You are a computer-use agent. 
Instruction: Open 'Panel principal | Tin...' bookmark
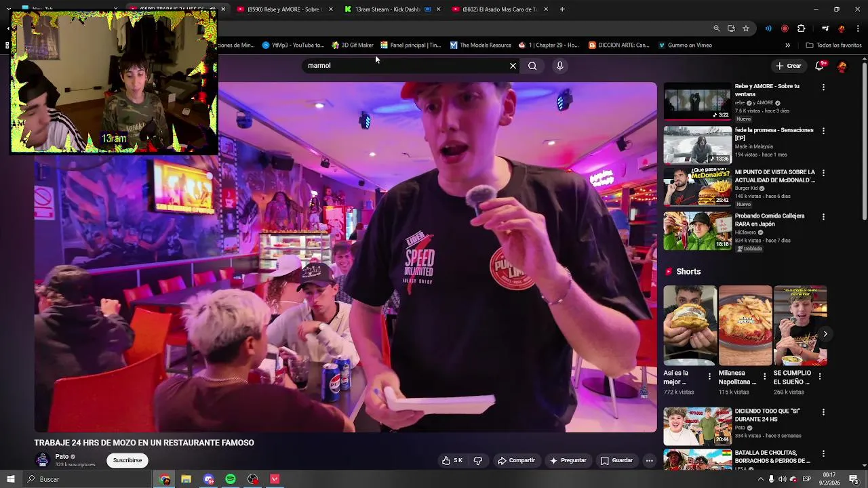(x=410, y=45)
